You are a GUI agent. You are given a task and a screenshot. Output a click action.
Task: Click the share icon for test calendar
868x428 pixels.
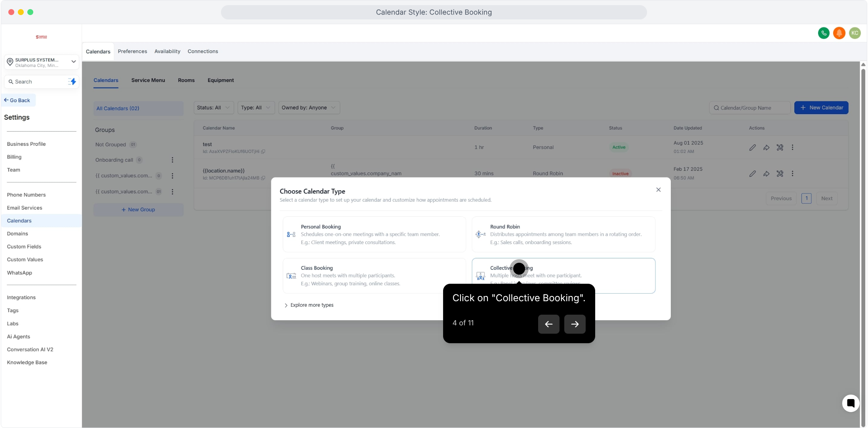pos(766,147)
